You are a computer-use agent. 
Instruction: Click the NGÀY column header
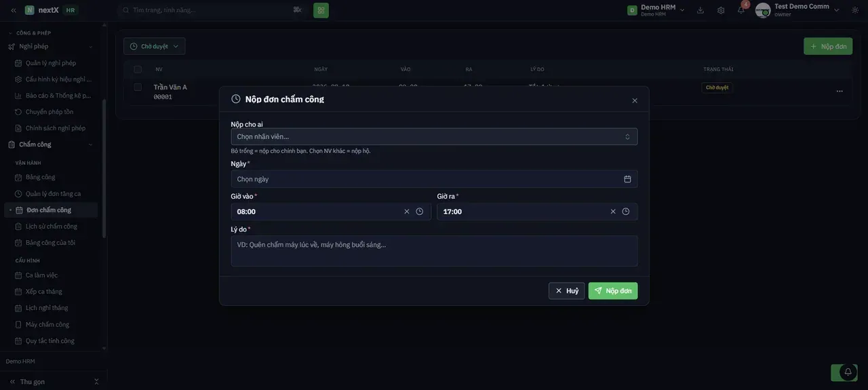coord(321,69)
